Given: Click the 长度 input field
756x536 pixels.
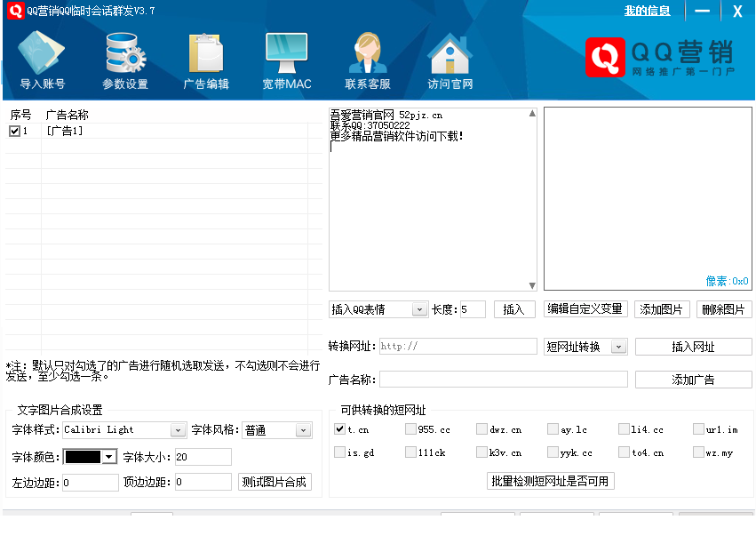Looking at the screenshot, I should (473, 309).
